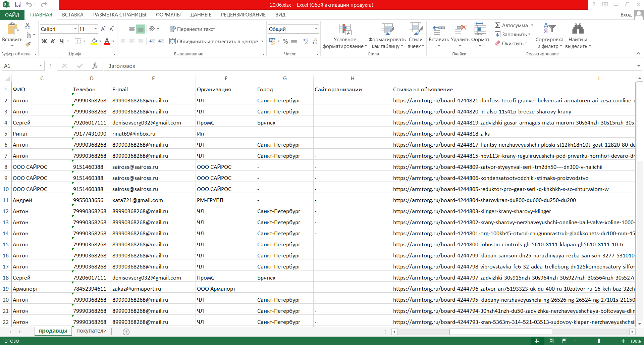Click the Find and Select binoculars icon
Viewport: 644px width, 345px height.
(x=578, y=29)
